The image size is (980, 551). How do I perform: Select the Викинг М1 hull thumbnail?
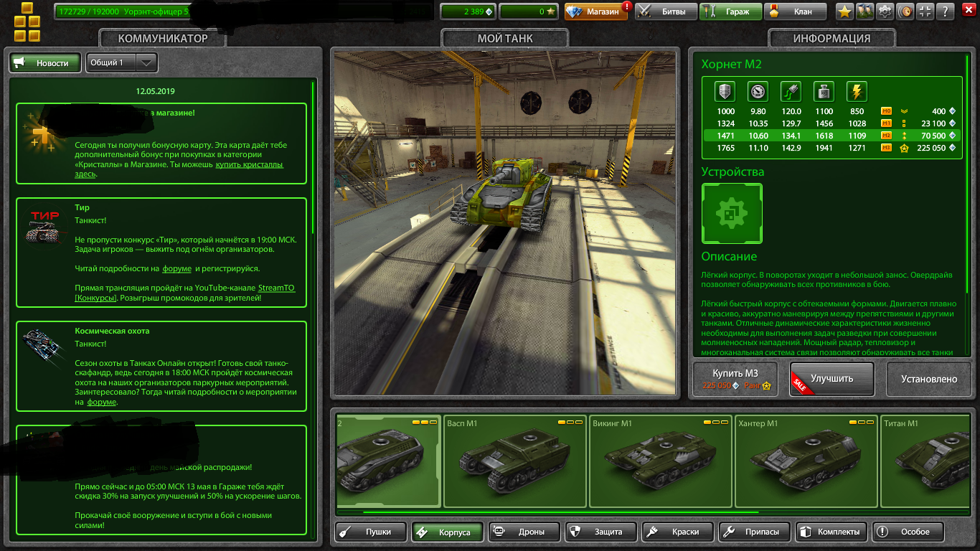661,463
